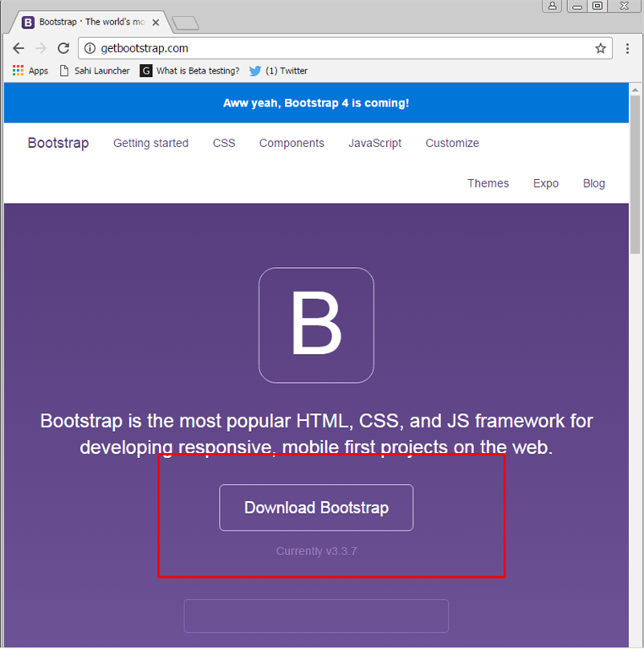Open a new browser tab

185,23
